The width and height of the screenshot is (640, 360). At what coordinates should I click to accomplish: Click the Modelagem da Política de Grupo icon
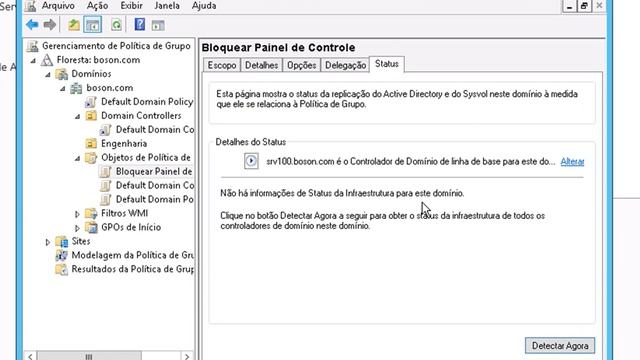[x=62, y=256]
